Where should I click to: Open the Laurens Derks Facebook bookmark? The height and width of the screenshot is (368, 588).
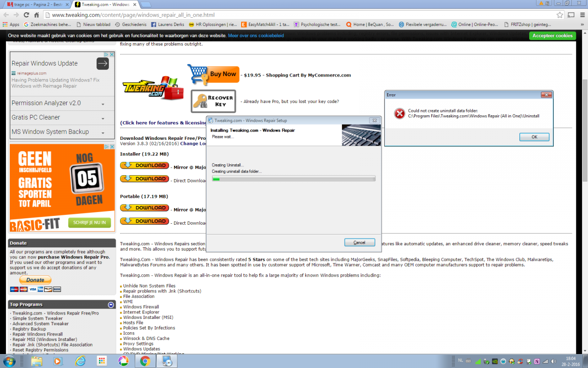[167, 24]
